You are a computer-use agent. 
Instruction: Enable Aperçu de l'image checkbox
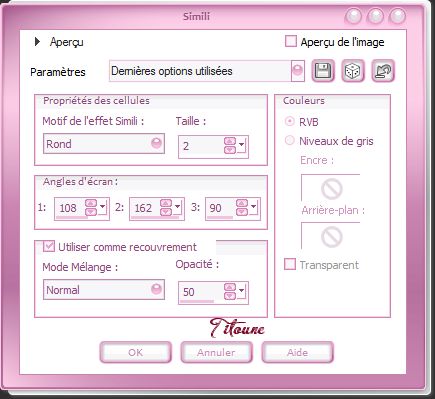(291, 42)
